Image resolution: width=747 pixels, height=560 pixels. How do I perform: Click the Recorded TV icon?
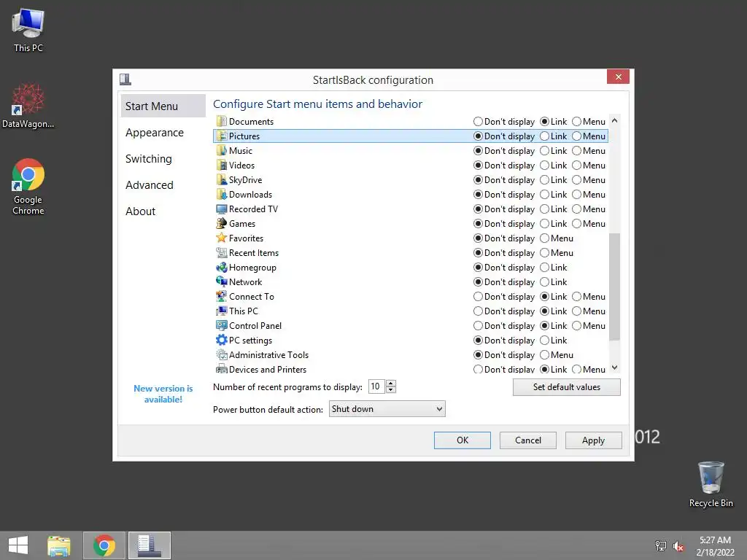pos(222,209)
